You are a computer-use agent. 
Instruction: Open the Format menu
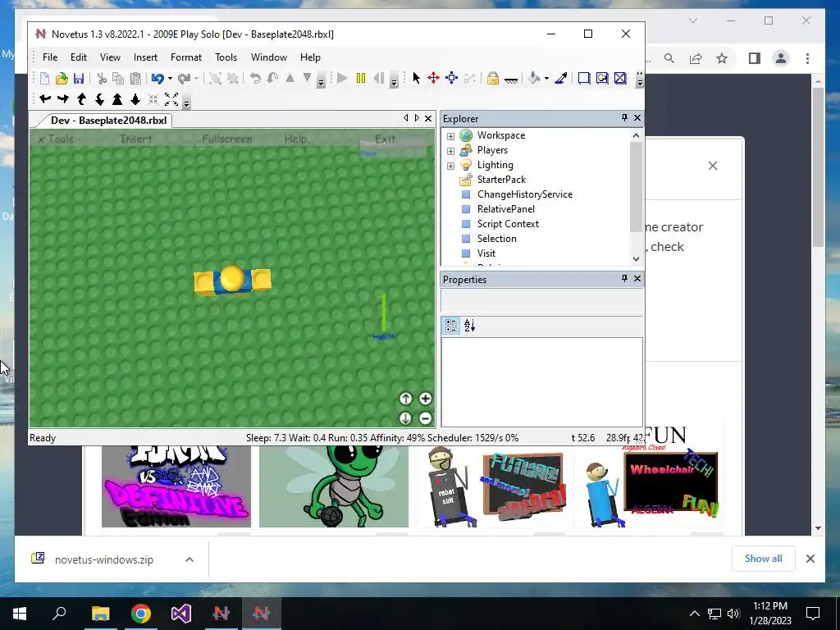186,57
